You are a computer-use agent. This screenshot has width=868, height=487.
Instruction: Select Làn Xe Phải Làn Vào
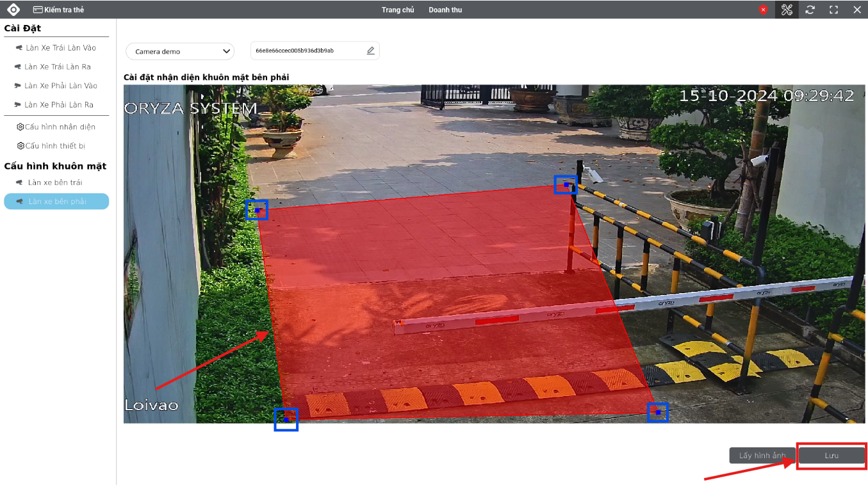(56, 86)
